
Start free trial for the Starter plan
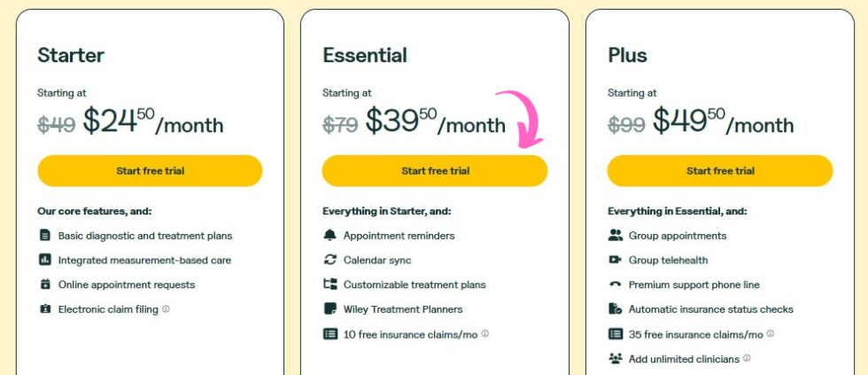pos(150,171)
